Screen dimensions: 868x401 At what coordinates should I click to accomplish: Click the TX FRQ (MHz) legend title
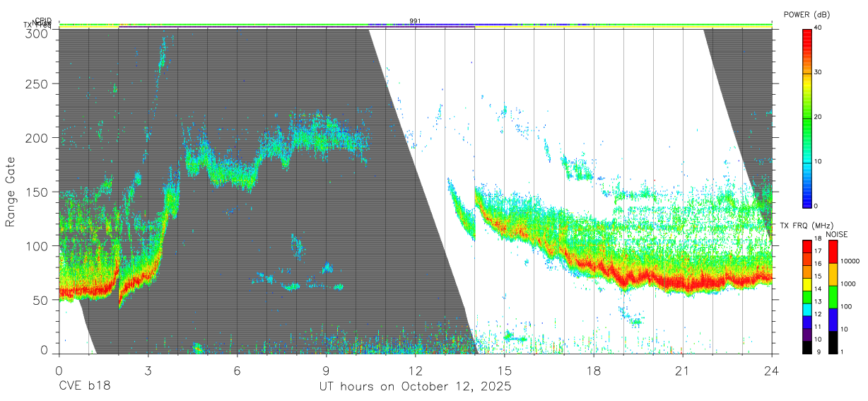807,226
